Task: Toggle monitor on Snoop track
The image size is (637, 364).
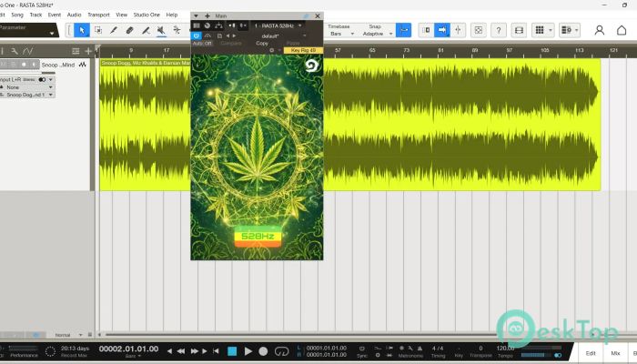Action: click(x=34, y=65)
